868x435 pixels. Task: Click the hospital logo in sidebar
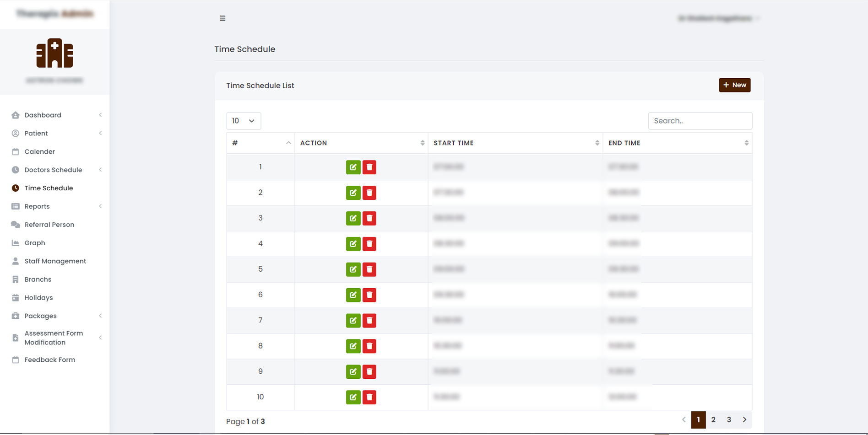54,54
